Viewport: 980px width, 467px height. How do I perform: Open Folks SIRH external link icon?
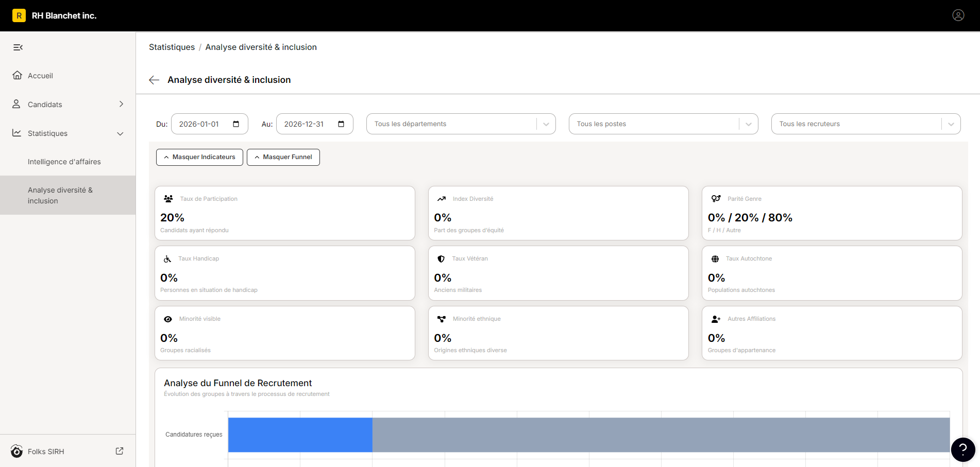[x=120, y=451]
